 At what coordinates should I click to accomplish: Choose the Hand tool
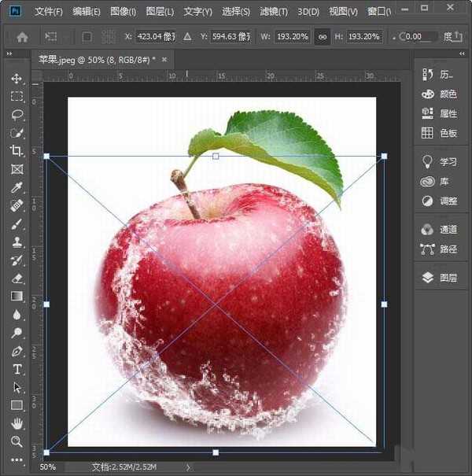pyautogui.click(x=17, y=423)
